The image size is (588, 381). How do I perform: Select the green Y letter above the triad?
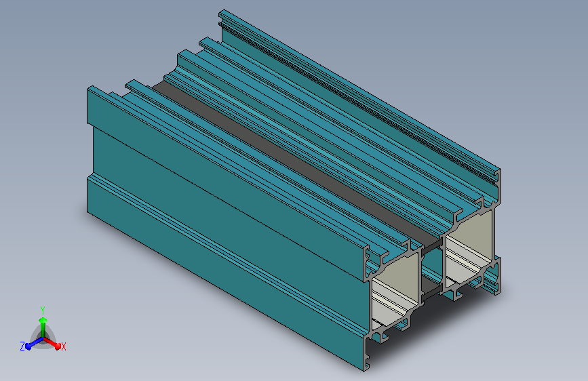(x=43, y=310)
